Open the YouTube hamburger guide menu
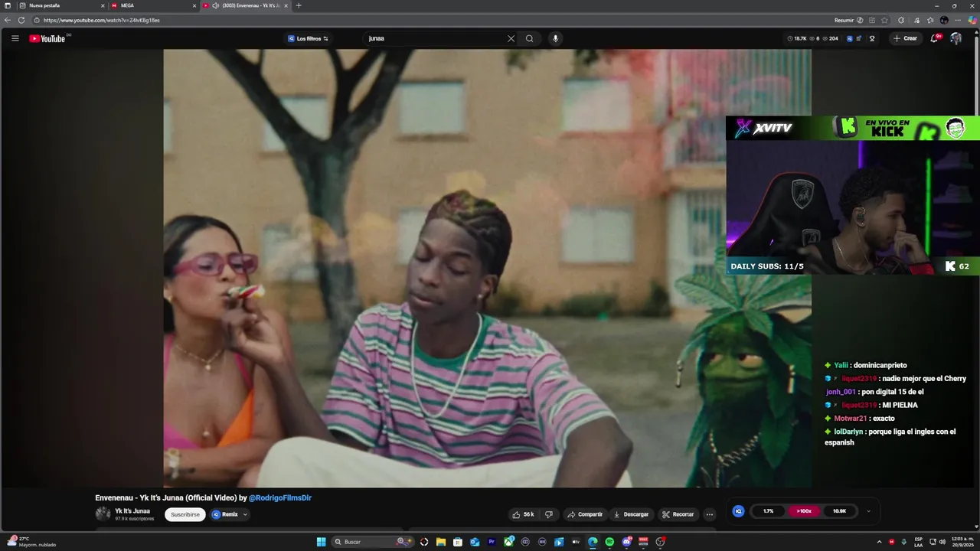The width and height of the screenshot is (980, 551). [15, 38]
